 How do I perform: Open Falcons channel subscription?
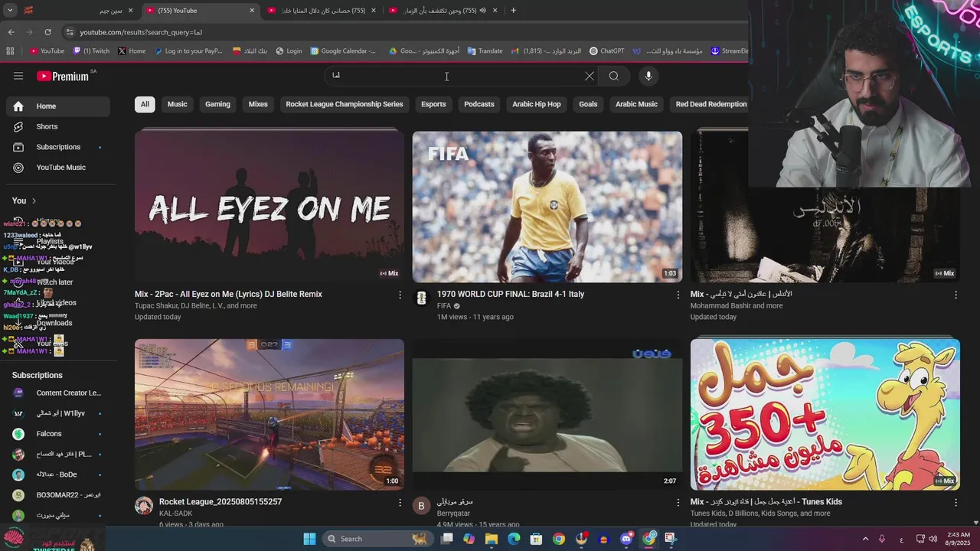[x=58, y=434]
